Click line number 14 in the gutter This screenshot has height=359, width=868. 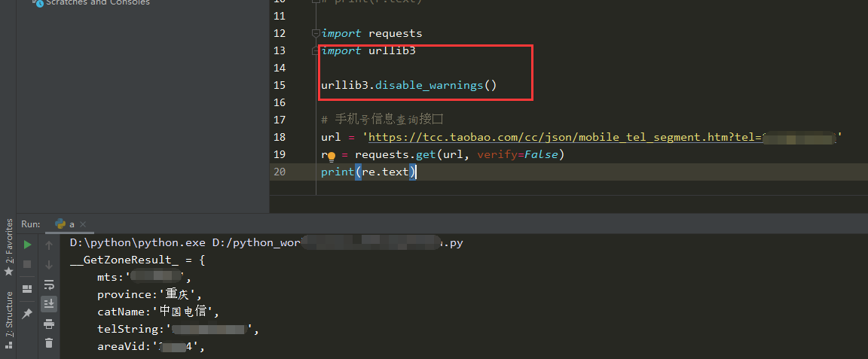[280, 68]
